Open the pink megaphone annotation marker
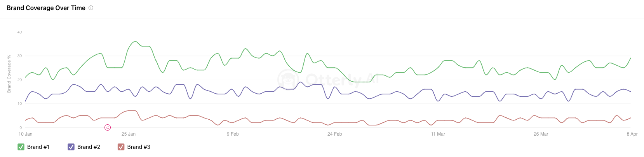 point(108,127)
